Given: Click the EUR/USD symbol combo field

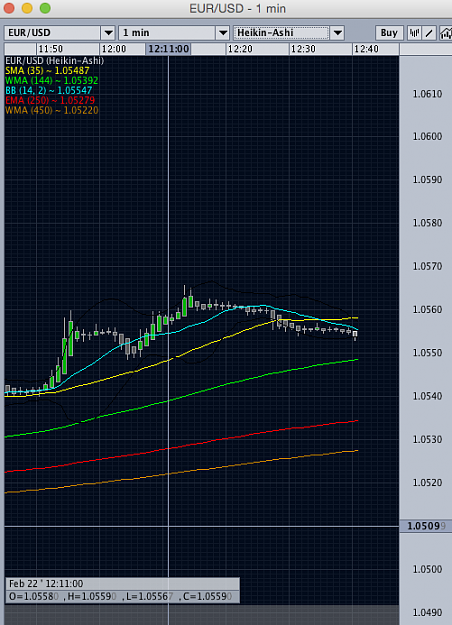Looking at the screenshot, I should tap(52, 33).
